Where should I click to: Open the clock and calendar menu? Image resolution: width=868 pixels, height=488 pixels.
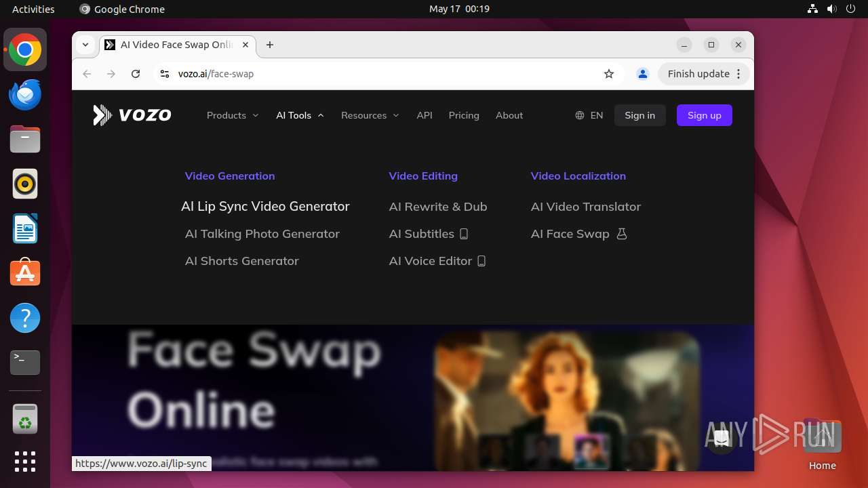click(459, 9)
